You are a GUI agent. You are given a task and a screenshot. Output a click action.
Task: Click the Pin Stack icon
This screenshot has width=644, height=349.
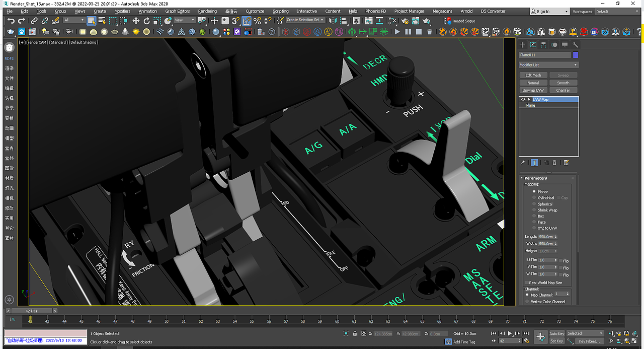[x=522, y=163]
